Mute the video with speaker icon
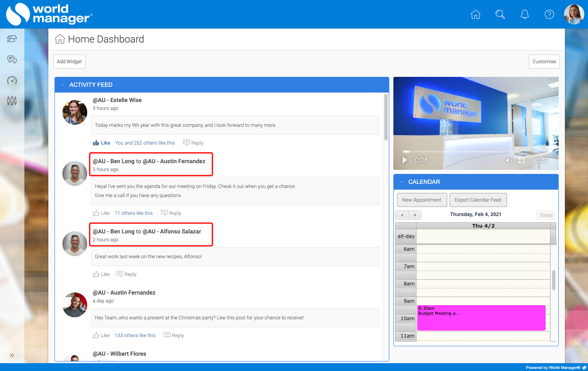The image size is (588, 371). point(509,160)
